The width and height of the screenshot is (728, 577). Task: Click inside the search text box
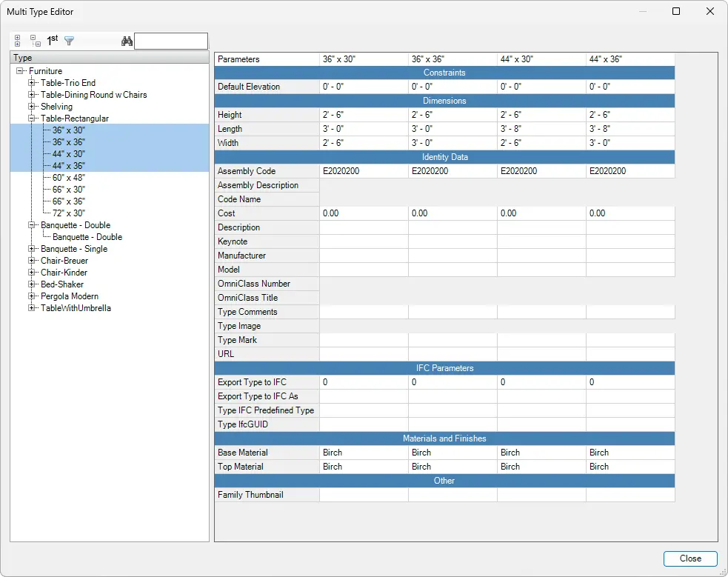170,41
